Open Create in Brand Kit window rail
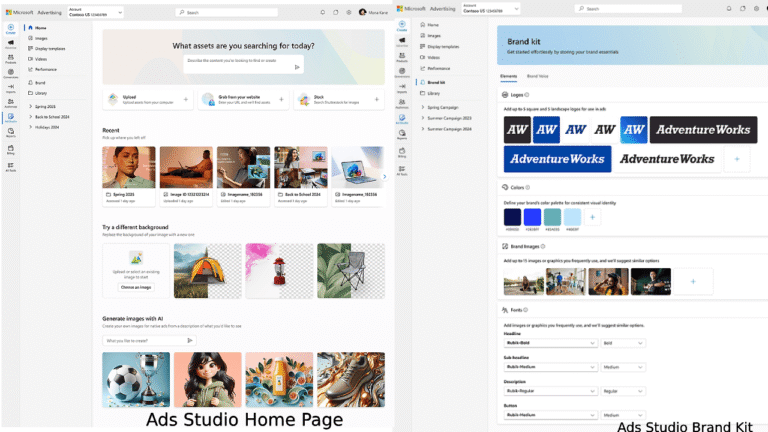Viewport: 768px width, 432px height. [x=402, y=26]
